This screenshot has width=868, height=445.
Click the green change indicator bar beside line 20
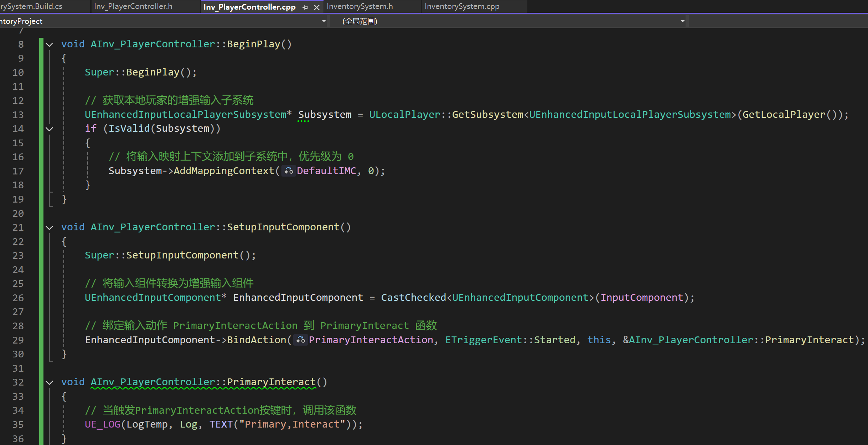pyautogui.click(x=41, y=214)
